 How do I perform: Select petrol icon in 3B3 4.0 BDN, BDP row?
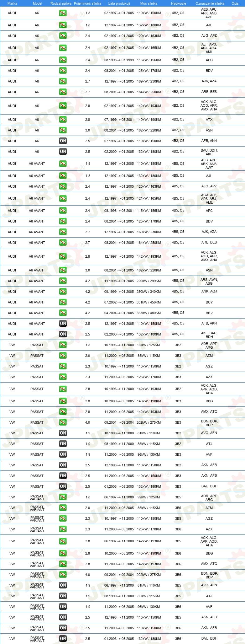[63, 422]
